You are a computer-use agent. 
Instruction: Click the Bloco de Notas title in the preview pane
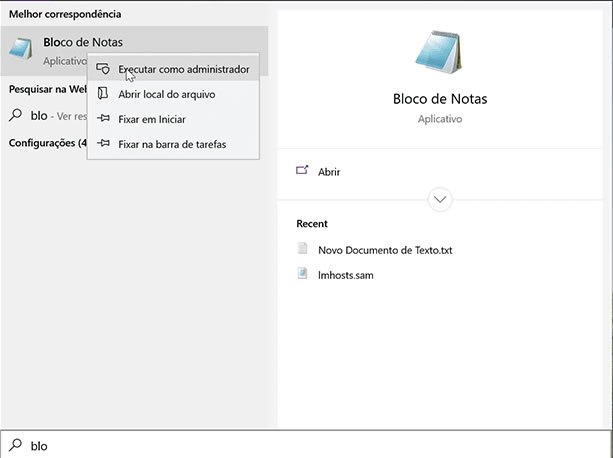pyautogui.click(x=440, y=99)
